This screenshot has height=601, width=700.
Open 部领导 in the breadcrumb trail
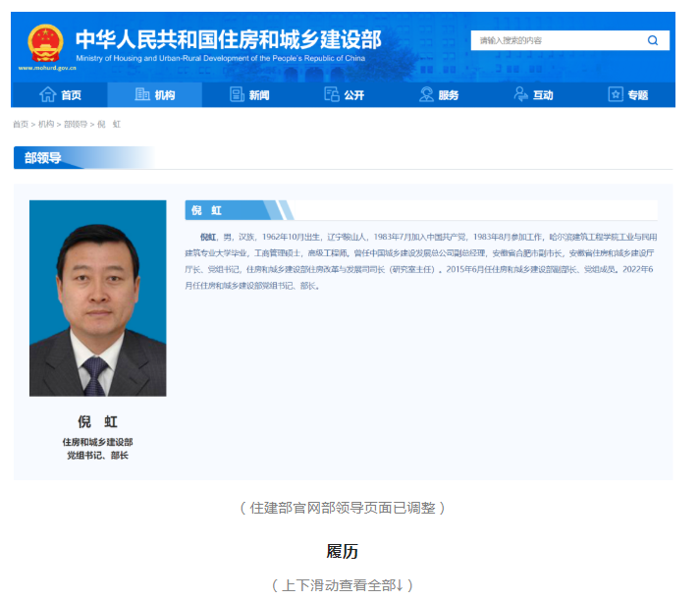(x=76, y=125)
